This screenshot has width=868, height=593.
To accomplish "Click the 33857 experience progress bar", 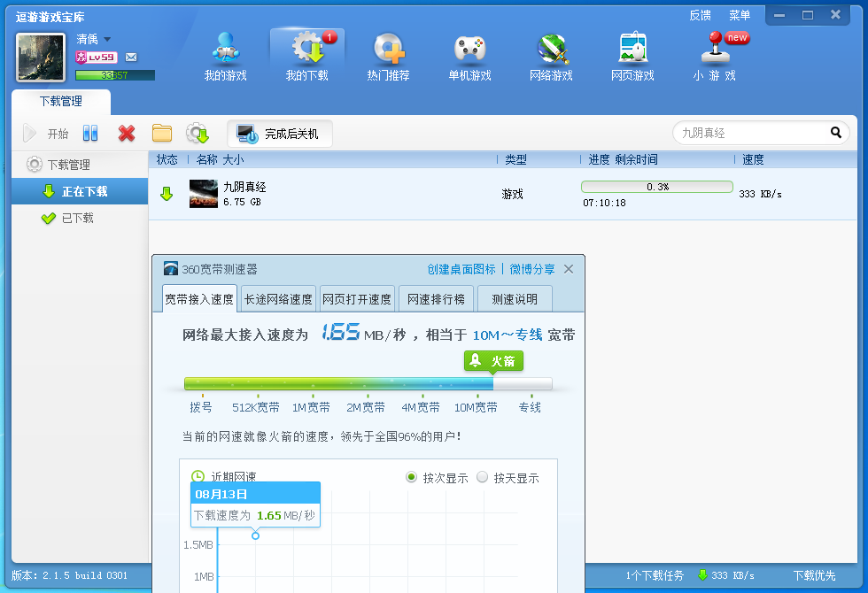I will point(115,75).
